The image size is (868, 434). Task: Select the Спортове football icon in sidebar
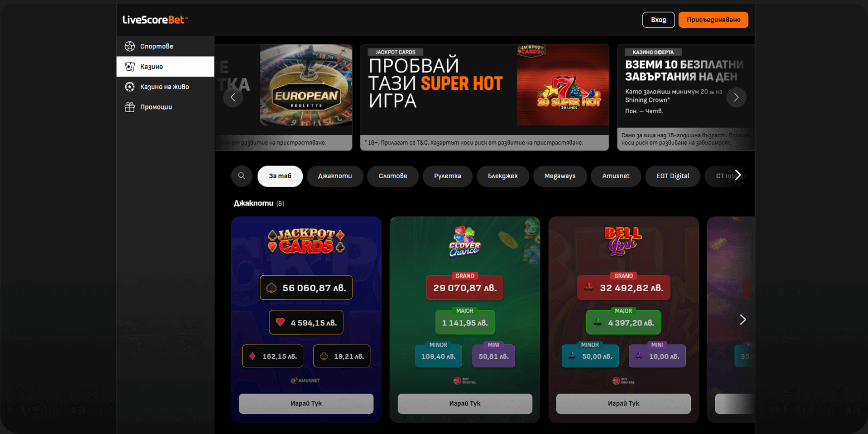click(x=130, y=46)
